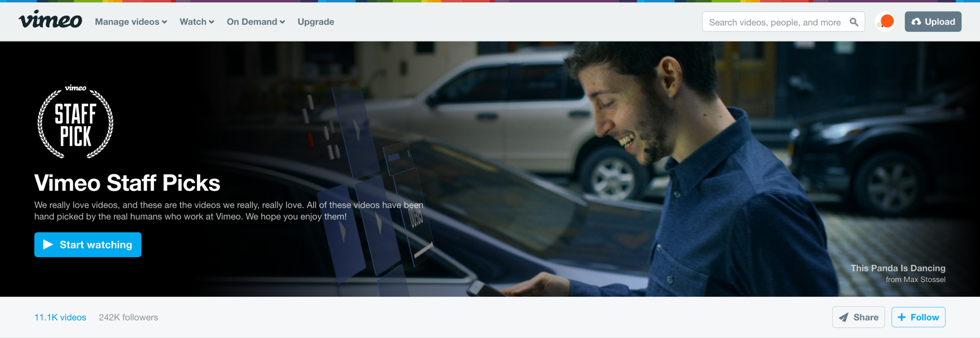Start watching the Staff Picks channel
This screenshot has height=338, width=980.
pyautogui.click(x=88, y=245)
